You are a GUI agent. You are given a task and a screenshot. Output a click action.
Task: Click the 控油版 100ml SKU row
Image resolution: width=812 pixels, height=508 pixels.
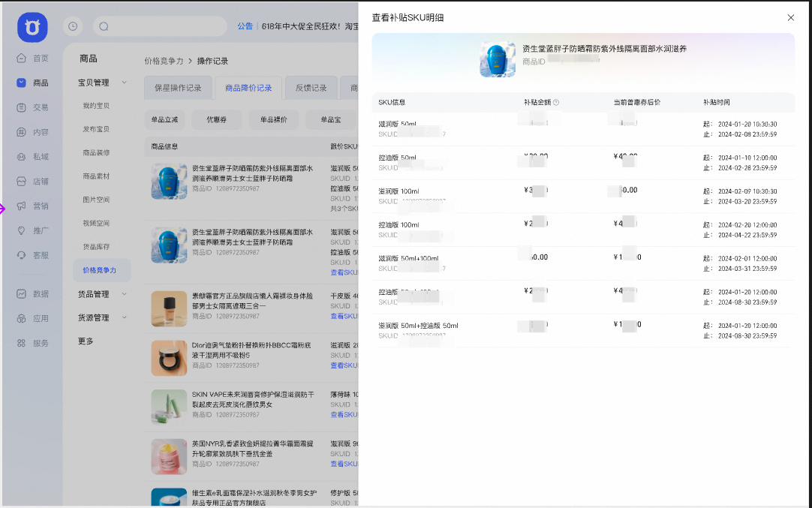(583, 230)
